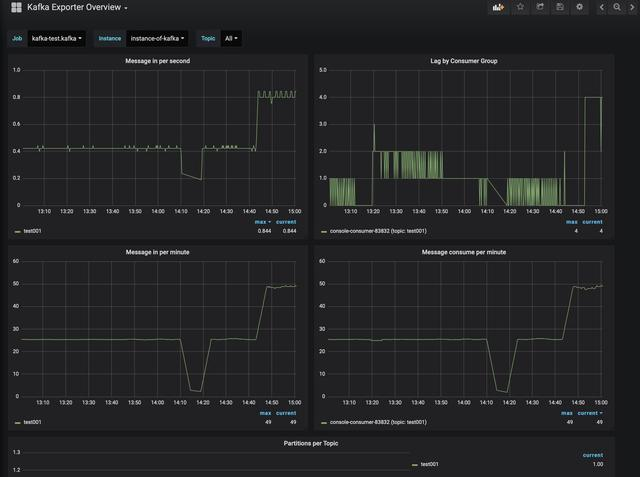Click the Topic variable label
Viewport: 640px width, 477px height.
[208, 38]
